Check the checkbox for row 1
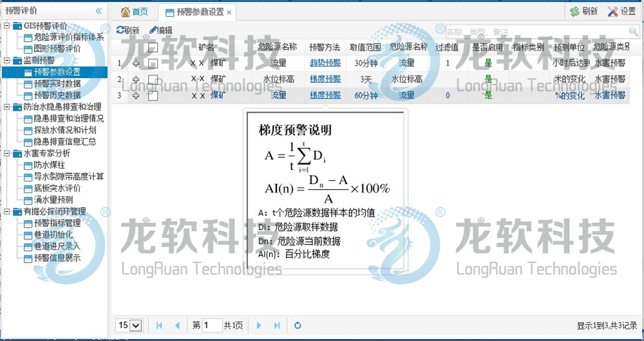The width and height of the screenshot is (644, 341). 153,63
